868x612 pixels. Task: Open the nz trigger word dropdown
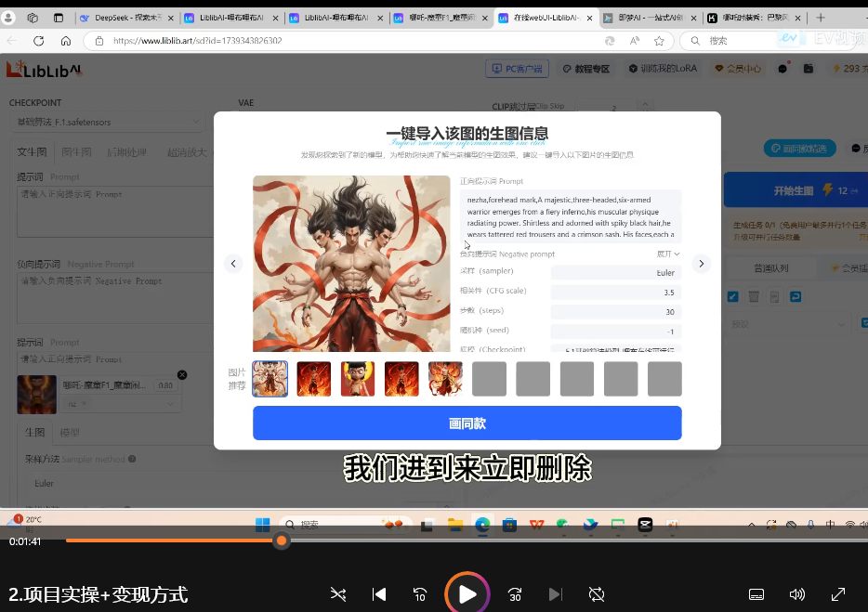(x=120, y=403)
